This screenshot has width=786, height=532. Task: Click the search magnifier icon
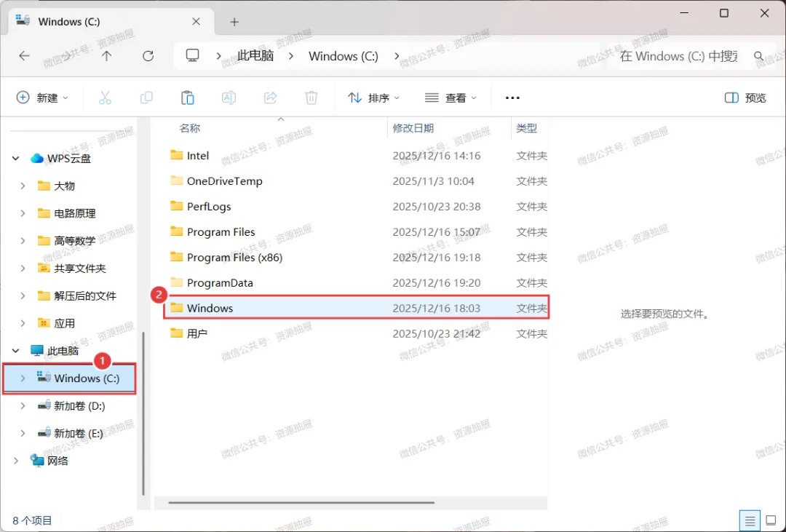pyautogui.click(x=759, y=56)
